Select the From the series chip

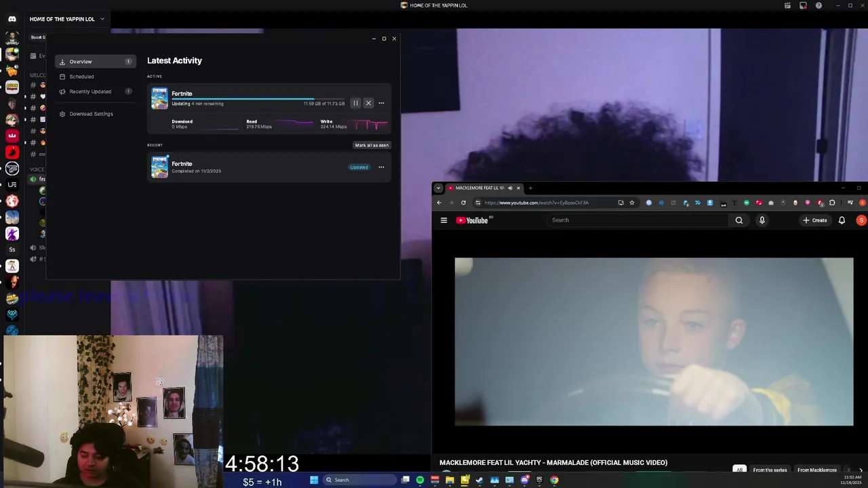[770, 470]
